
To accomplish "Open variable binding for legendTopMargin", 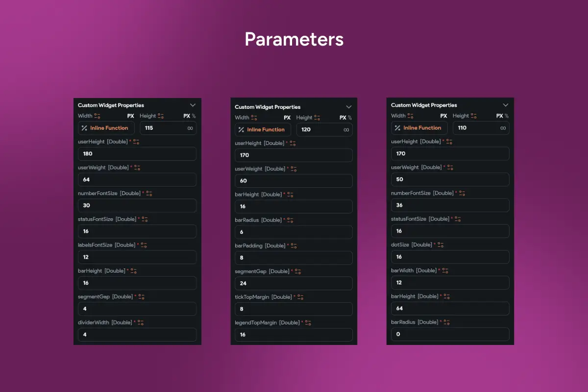I will click(308, 323).
